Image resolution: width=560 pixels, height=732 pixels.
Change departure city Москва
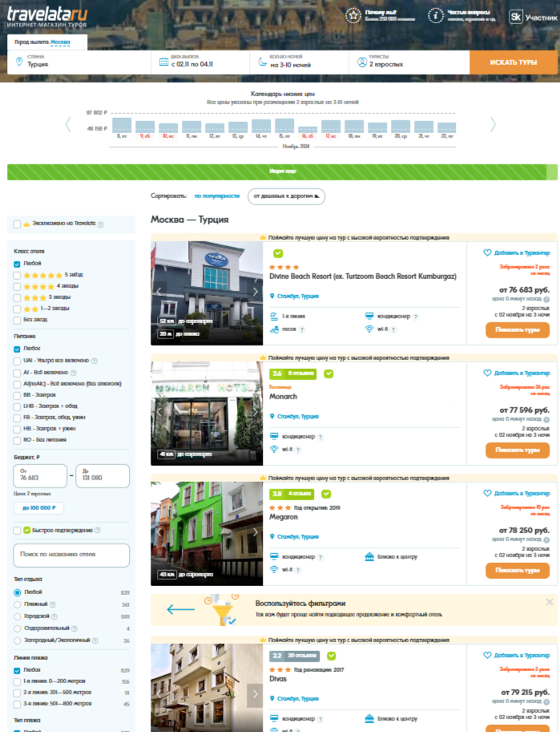(60, 42)
